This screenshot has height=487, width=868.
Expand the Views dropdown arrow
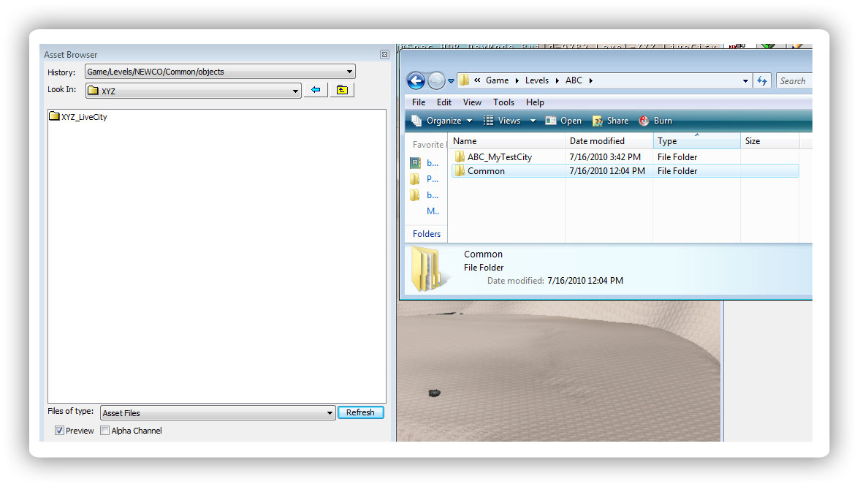pyautogui.click(x=533, y=121)
